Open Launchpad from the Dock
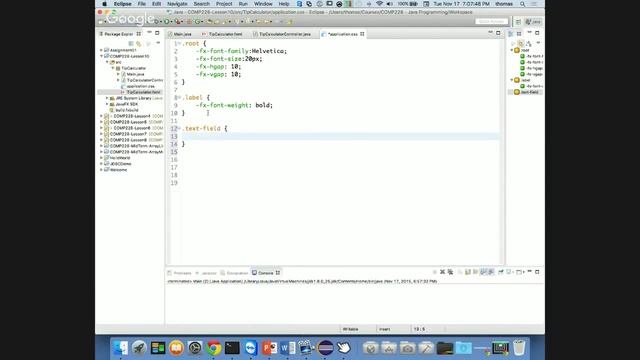Image resolution: width=640 pixels, height=360 pixels. [x=139, y=348]
